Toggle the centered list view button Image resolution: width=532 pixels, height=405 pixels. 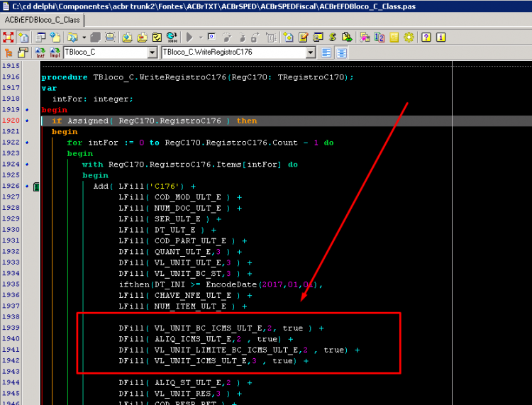coord(341,52)
